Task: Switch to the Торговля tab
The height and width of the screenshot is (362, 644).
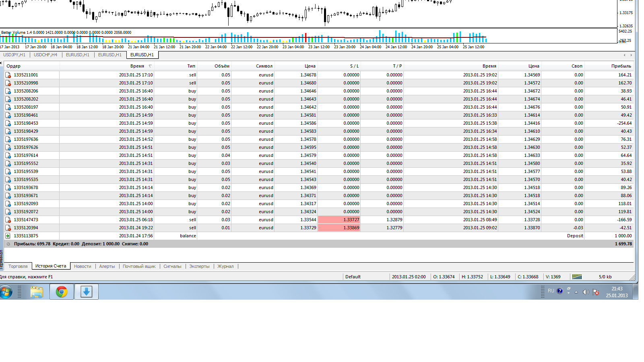Action: (18, 266)
